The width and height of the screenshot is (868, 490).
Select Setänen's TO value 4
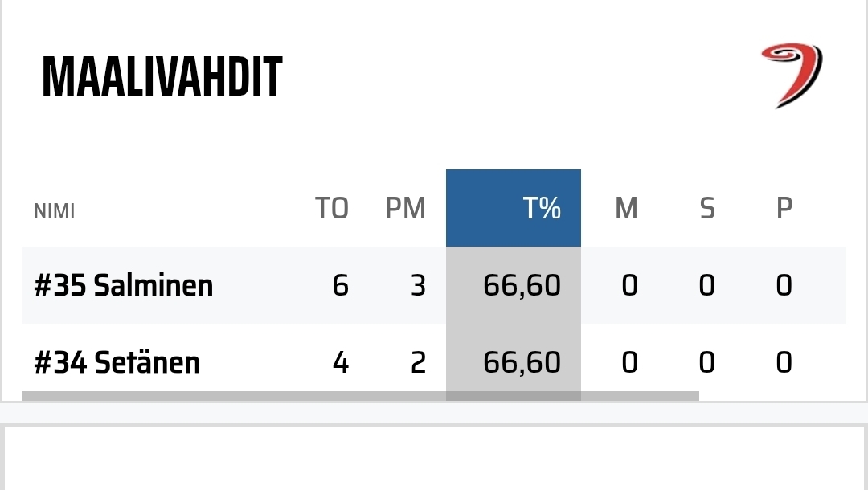click(340, 362)
